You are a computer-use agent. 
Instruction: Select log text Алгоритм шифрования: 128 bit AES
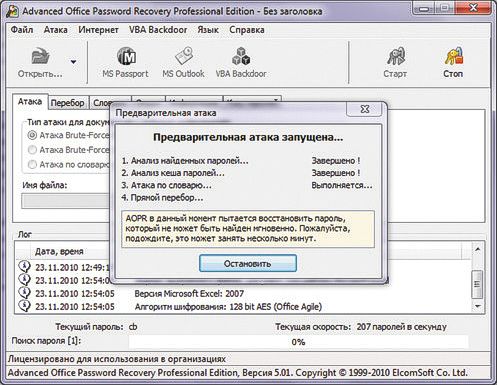[x=228, y=307]
